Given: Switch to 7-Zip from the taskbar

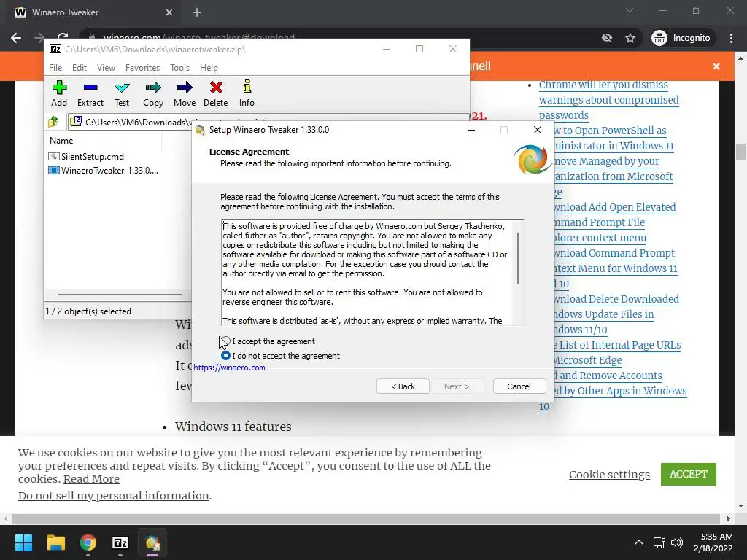Looking at the screenshot, I should click(x=120, y=542).
